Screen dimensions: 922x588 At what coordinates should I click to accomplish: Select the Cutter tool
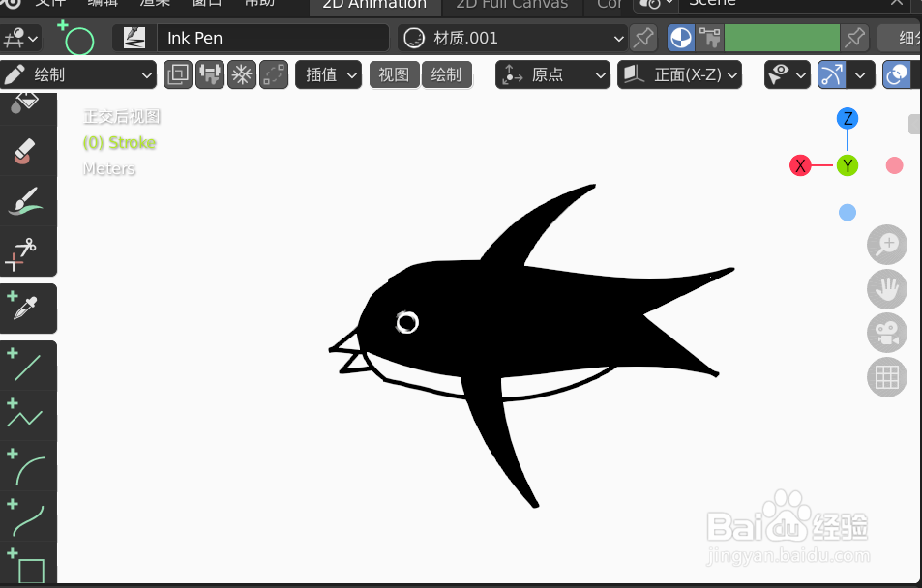[27, 251]
